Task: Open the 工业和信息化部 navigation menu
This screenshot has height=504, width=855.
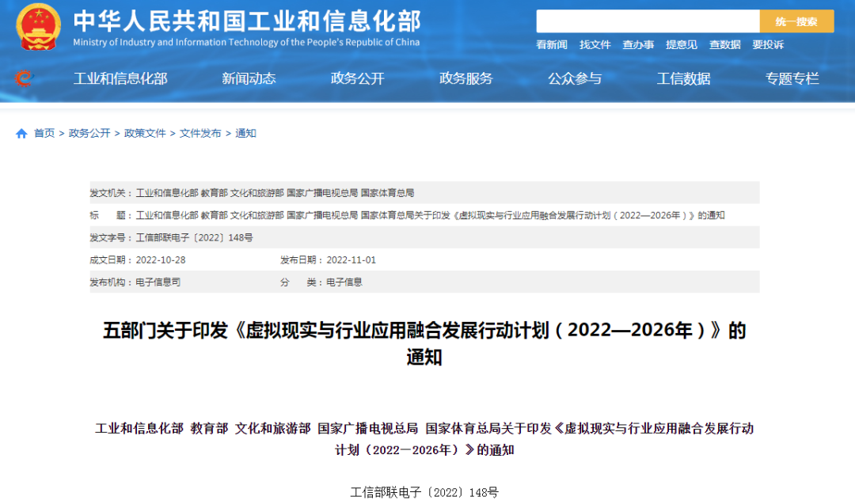Action: [120, 78]
